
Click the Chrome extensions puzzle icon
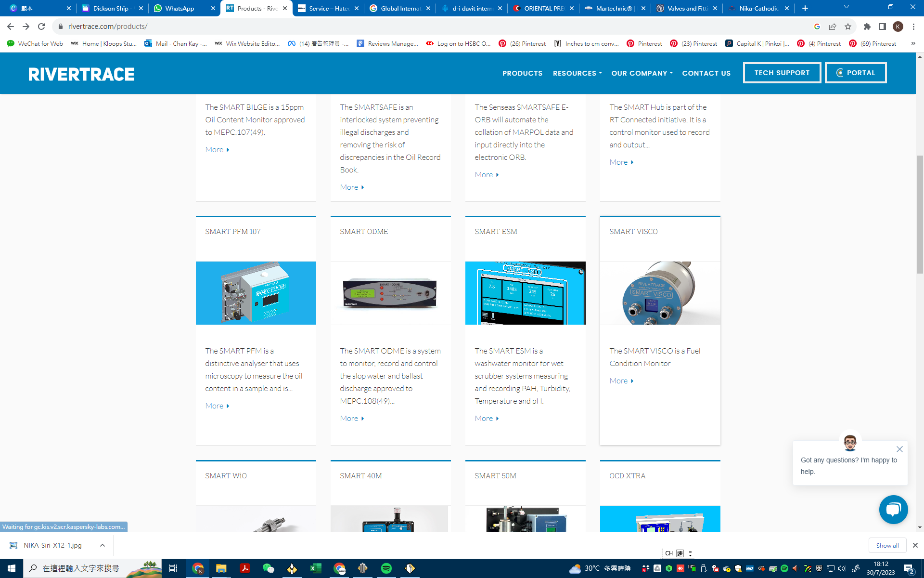[x=867, y=26]
